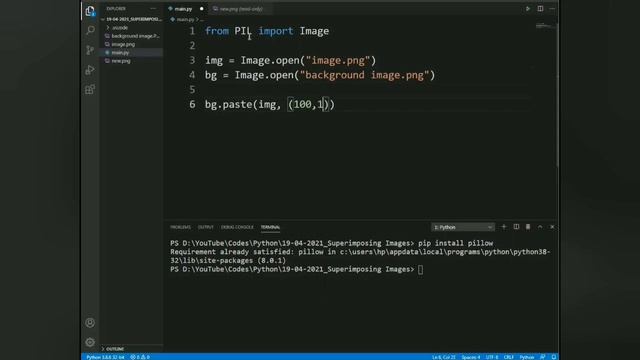Split the terminal pane
The height and width of the screenshot is (360, 640).
[x=516, y=227]
